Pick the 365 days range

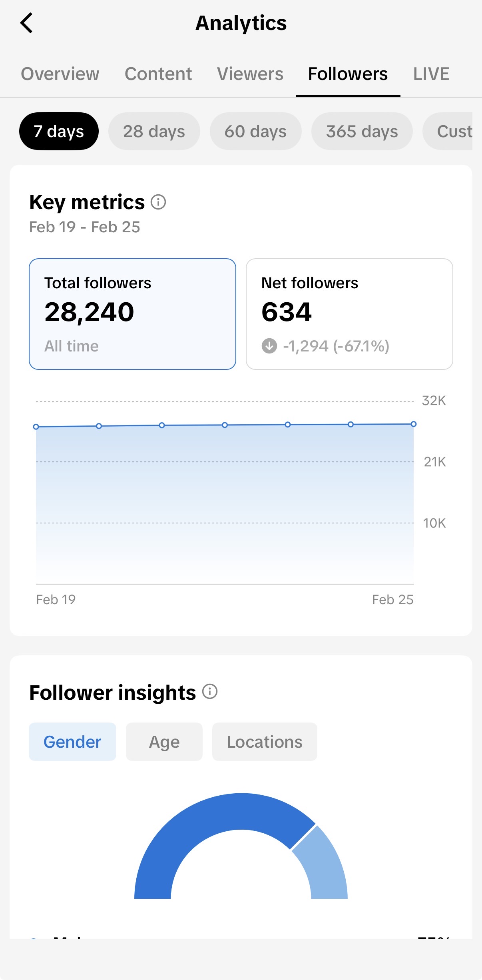click(362, 131)
